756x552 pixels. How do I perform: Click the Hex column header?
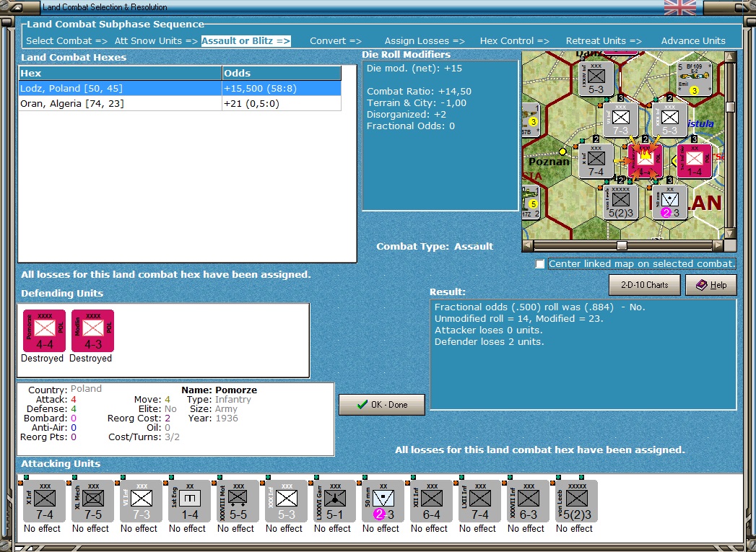pyautogui.click(x=120, y=73)
